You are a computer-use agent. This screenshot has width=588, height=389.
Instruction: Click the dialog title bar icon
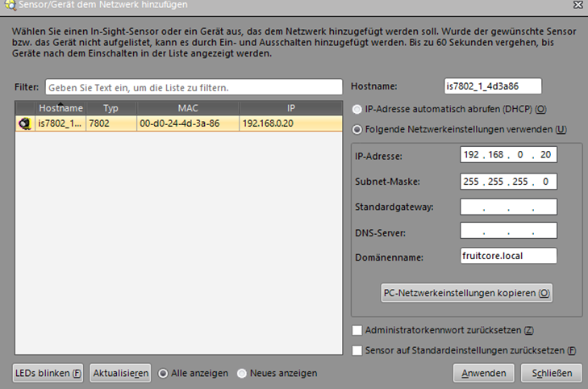pyautogui.click(x=8, y=5)
